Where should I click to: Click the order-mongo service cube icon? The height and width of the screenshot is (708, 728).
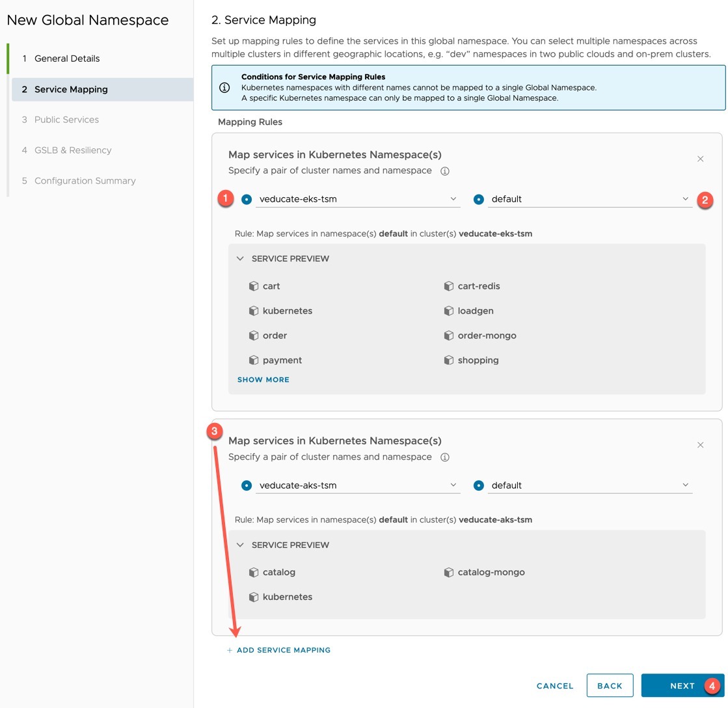point(448,335)
